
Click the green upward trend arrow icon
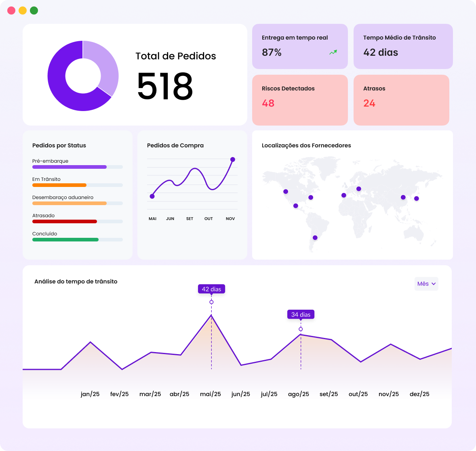click(x=333, y=52)
